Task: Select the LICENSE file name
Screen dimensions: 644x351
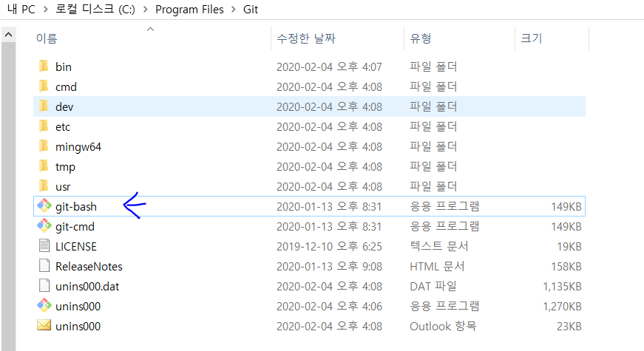Action: [76, 246]
